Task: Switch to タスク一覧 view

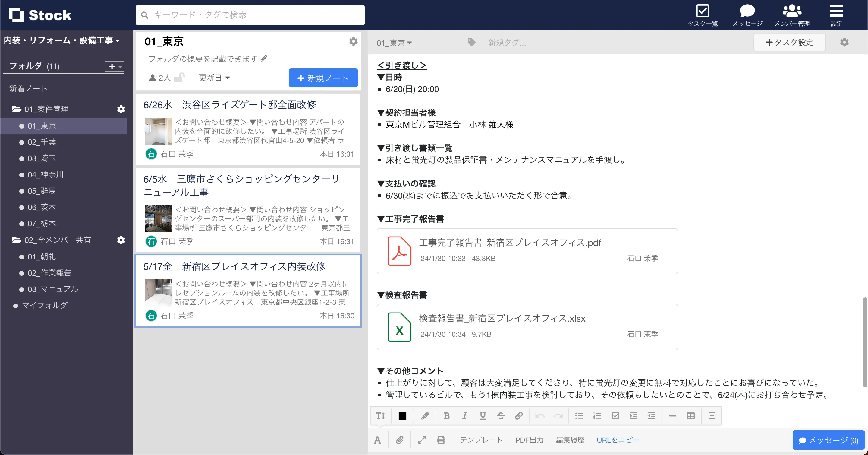Action: (x=703, y=14)
